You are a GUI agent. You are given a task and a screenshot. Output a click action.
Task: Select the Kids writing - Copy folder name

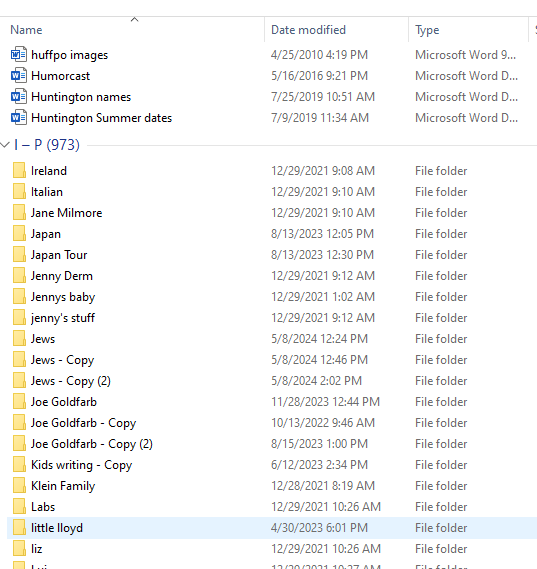click(x=82, y=465)
